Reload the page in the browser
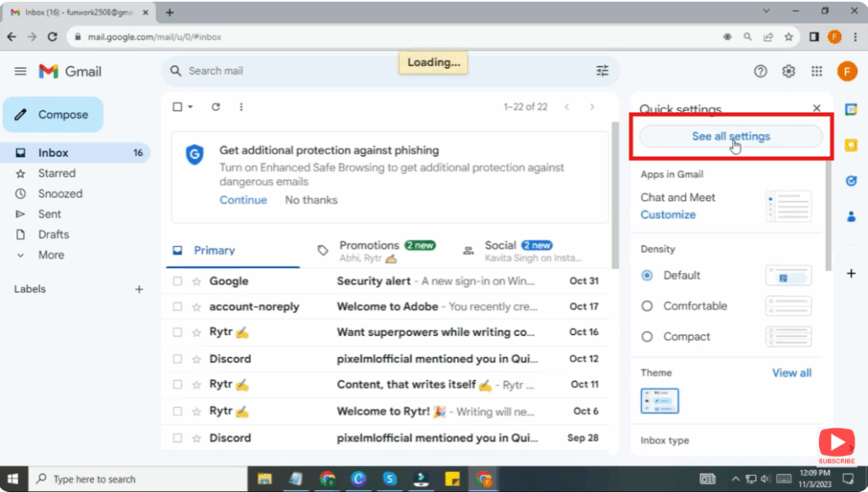The image size is (868, 492). coord(53,36)
